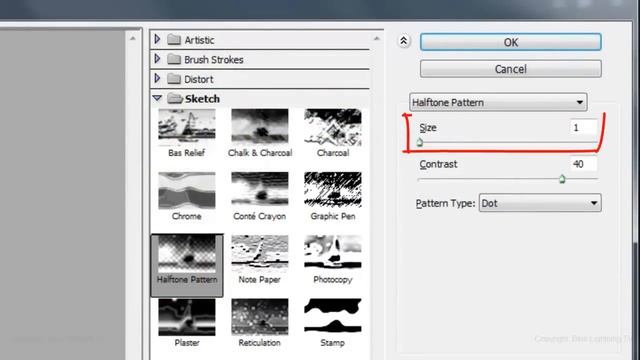Click the Sketch folder label
This screenshot has height=360, width=640.
pyautogui.click(x=202, y=99)
